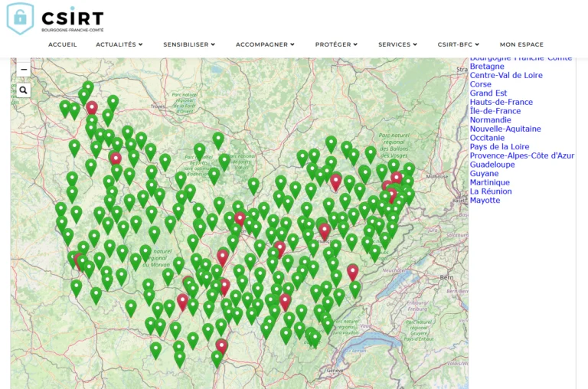
Task: Open the Provence-Alpes-Côte d'Azur link
Action: pyautogui.click(x=522, y=155)
